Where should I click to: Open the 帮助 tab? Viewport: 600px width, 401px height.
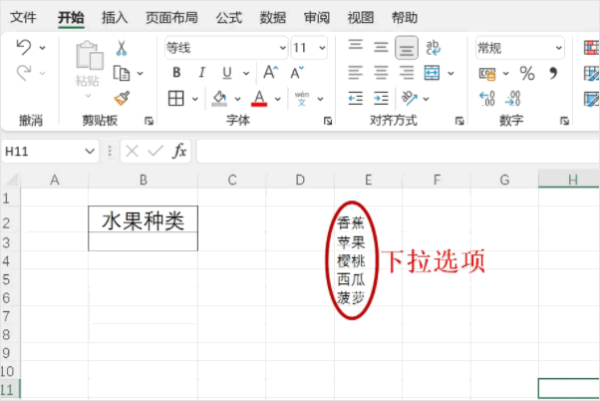click(404, 17)
